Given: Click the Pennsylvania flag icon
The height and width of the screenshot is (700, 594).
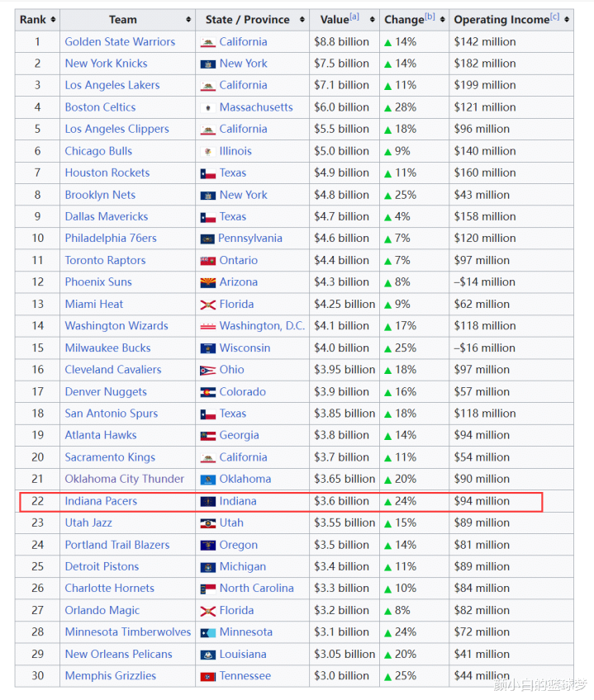Looking at the screenshot, I should tap(207, 239).
